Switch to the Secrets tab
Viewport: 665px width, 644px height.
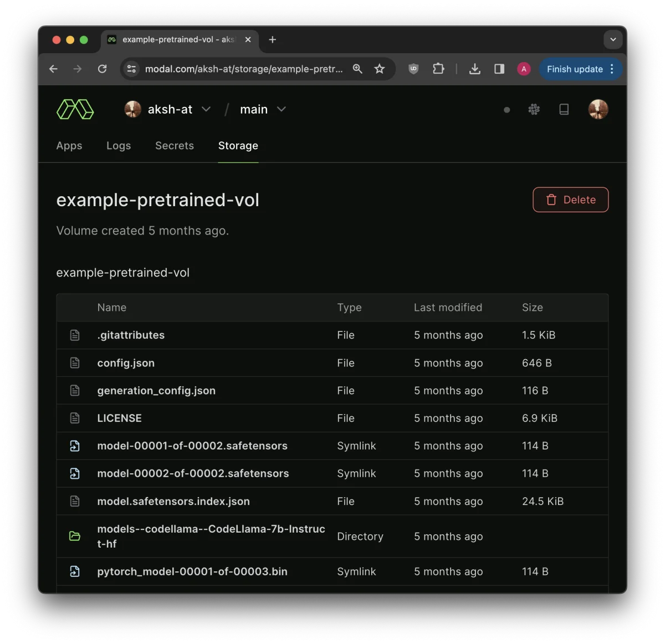175,146
